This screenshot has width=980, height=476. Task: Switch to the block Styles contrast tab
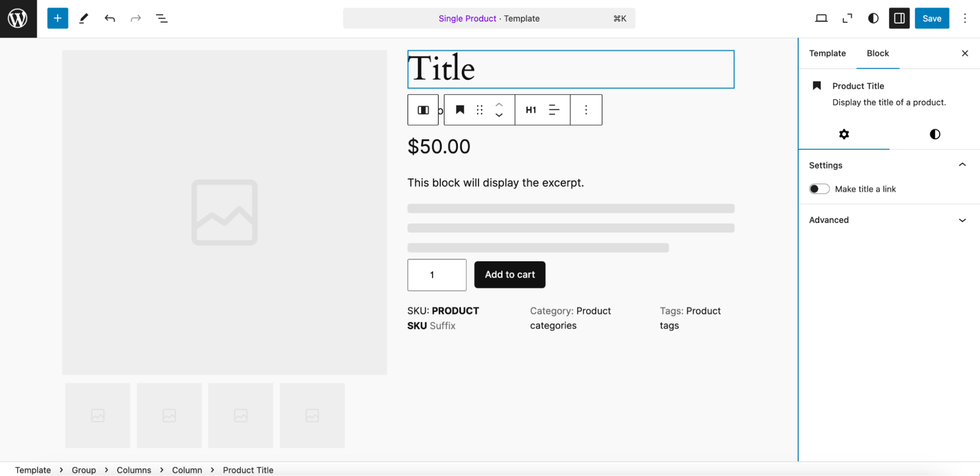click(x=935, y=134)
